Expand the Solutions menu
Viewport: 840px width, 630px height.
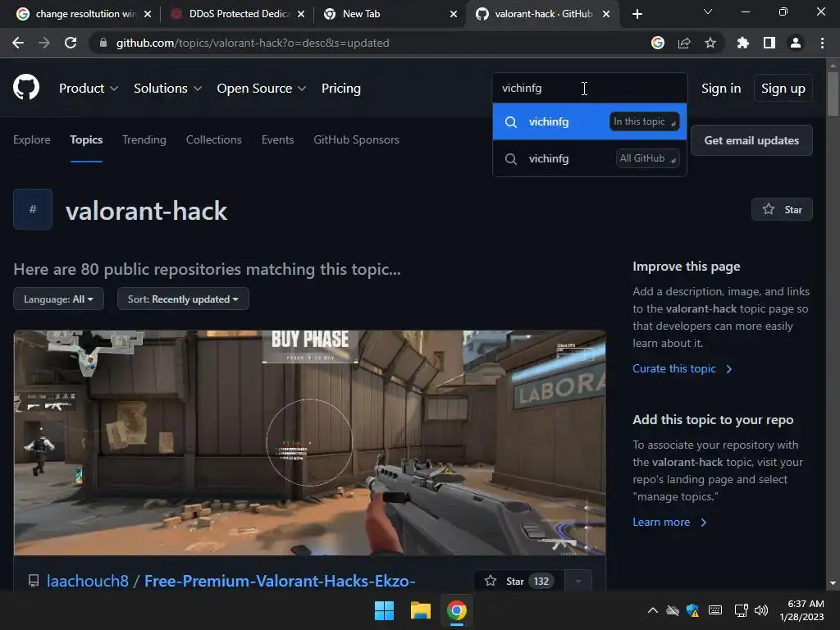(167, 89)
